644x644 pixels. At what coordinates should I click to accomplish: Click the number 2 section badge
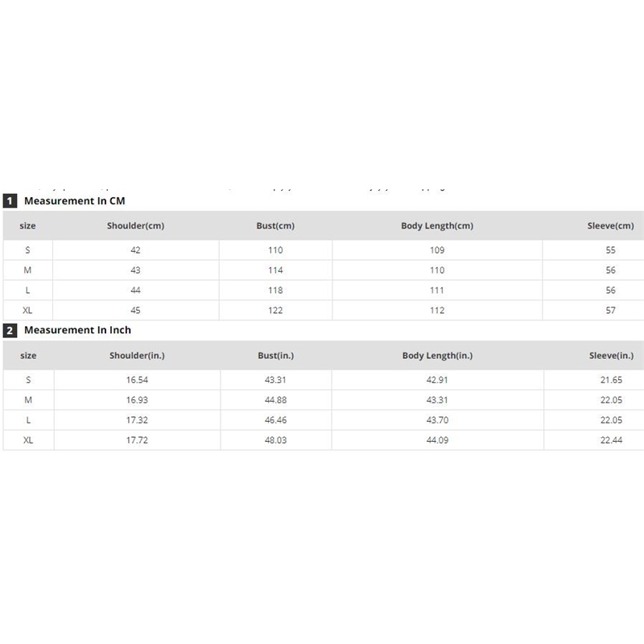tap(10, 330)
